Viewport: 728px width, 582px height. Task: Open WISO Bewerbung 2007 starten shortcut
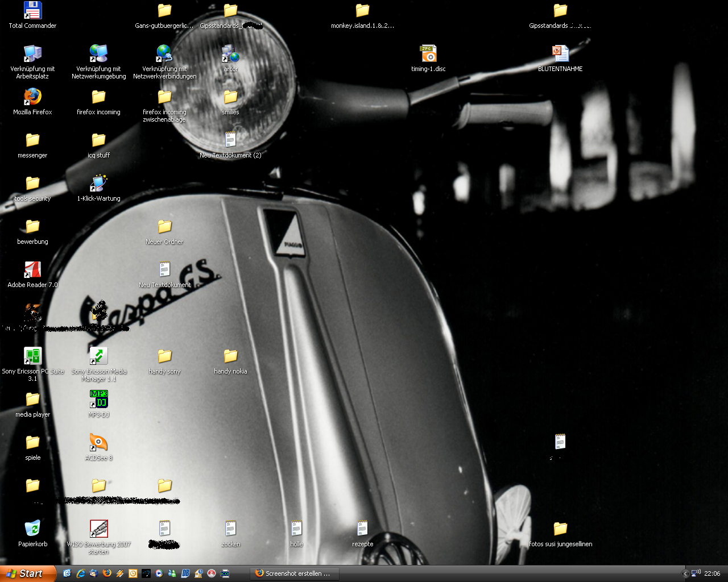tap(98, 529)
